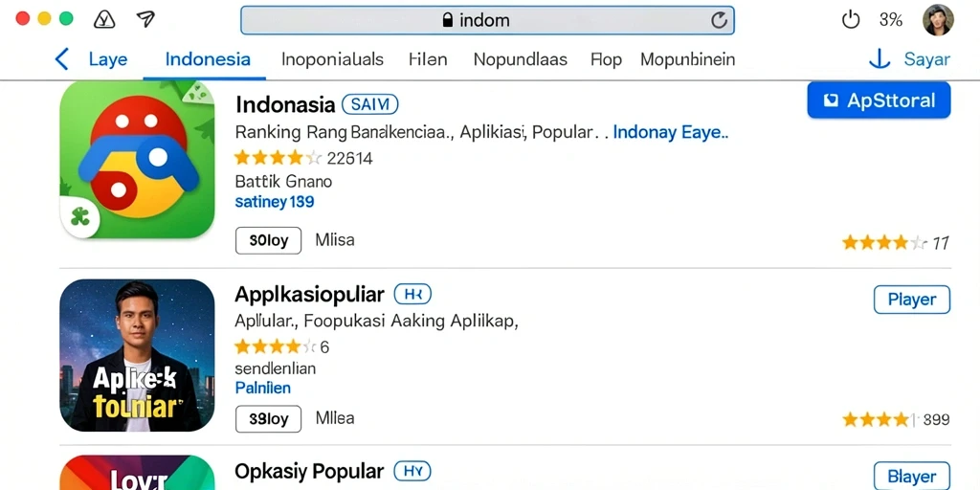Click the Indonasia green app thumbnail
This screenshot has width=980, height=490.
click(137, 160)
